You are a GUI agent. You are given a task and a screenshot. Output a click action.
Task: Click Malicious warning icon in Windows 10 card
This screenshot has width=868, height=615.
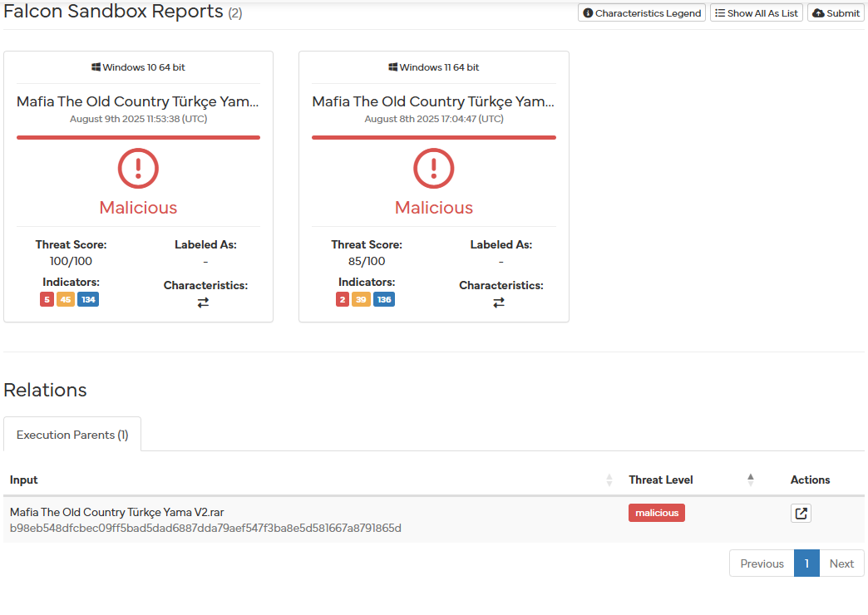[138, 168]
